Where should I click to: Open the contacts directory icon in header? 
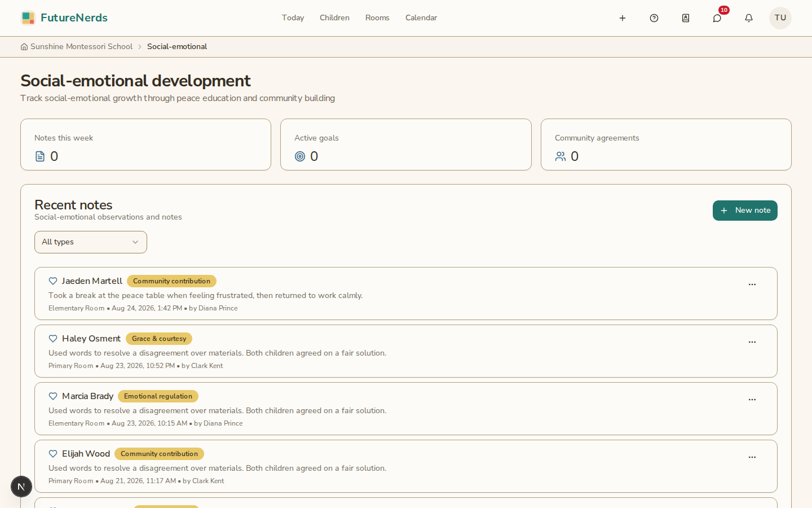coord(686,18)
